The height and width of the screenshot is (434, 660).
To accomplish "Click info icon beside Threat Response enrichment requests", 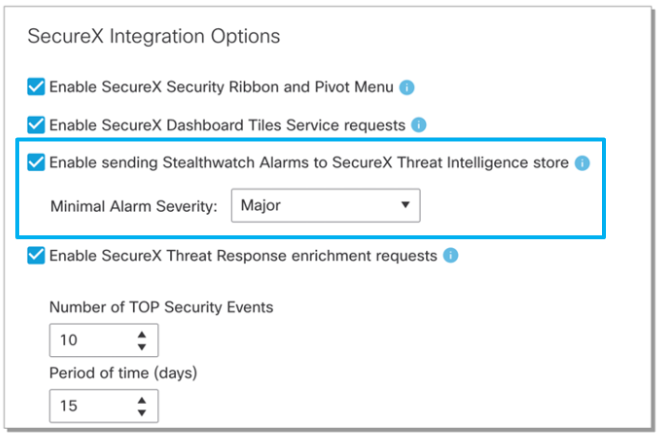I will pyautogui.click(x=451, y=256).
